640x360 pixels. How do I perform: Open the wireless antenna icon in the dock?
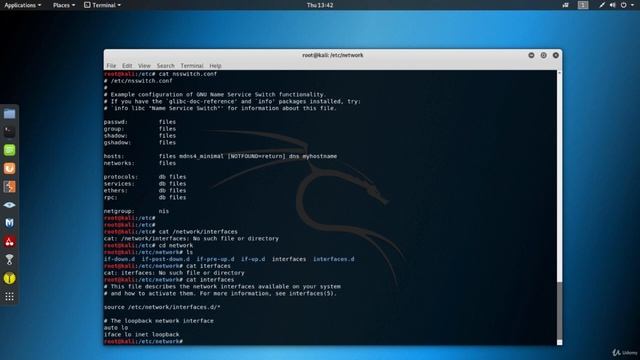click(x=9, y=260)
